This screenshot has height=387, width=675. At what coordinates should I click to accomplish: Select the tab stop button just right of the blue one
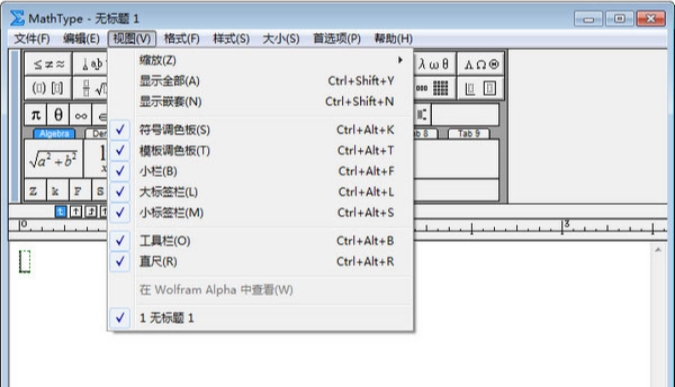tap(76, 211)
